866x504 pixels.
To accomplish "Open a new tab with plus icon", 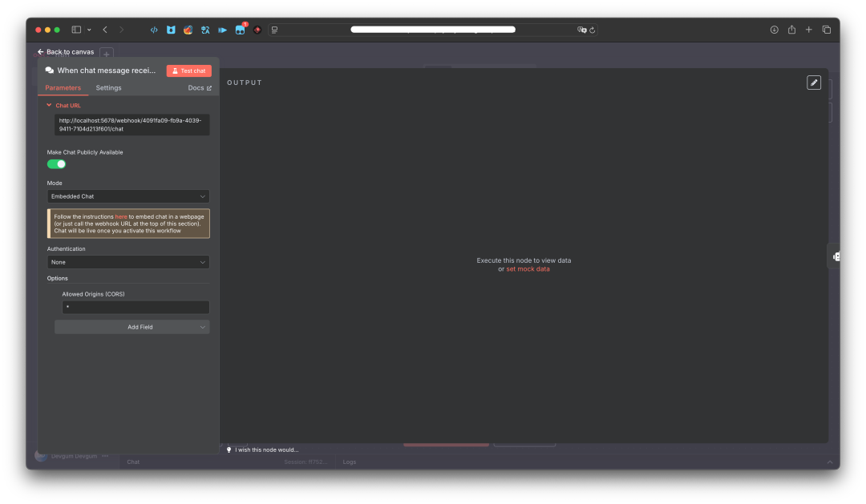I will coord(808,30).
